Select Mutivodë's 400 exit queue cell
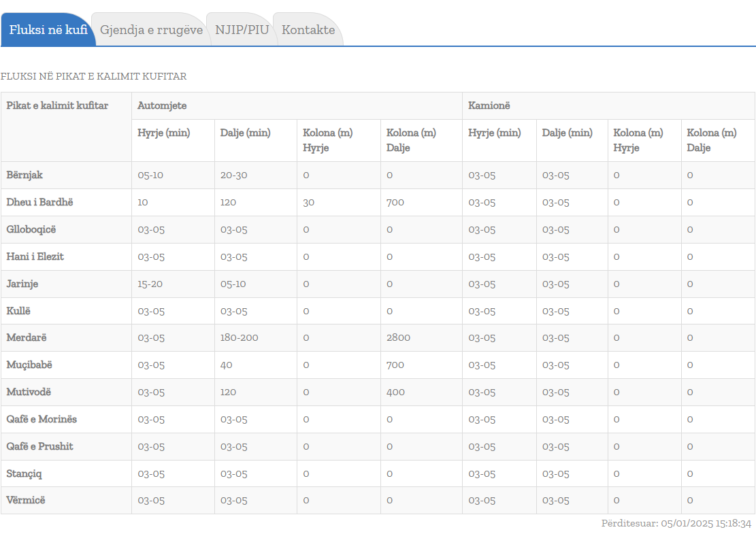 395,392
